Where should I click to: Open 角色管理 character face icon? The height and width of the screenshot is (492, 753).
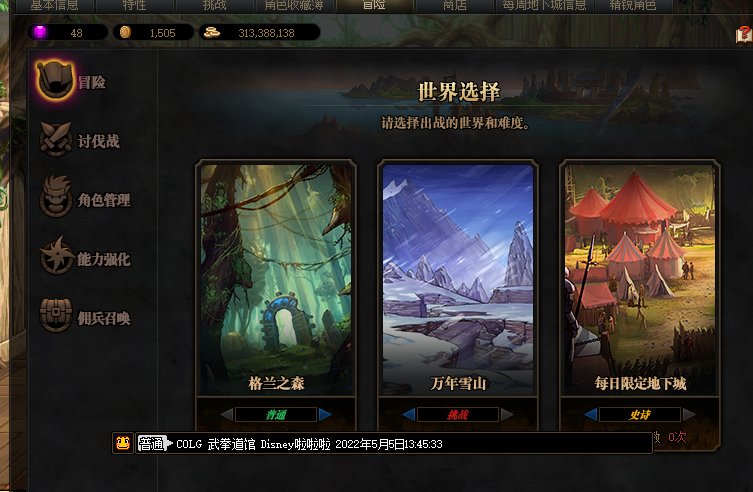[56, 197]
